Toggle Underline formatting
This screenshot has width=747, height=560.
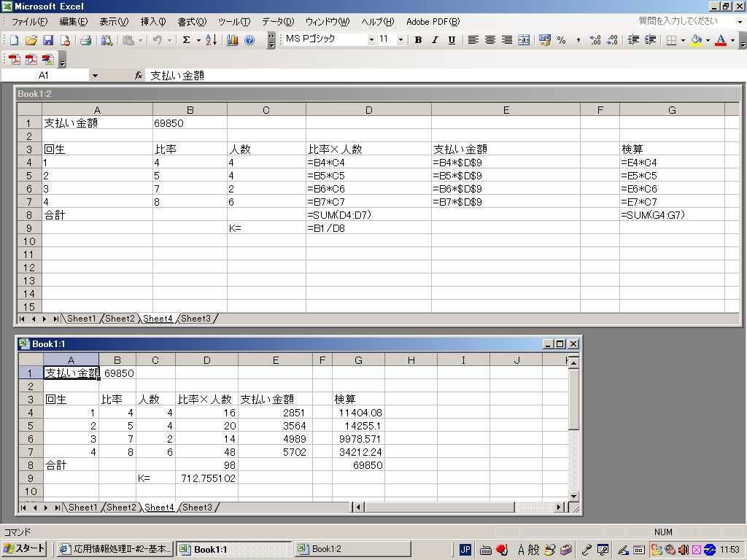click(x=452, y=40)
